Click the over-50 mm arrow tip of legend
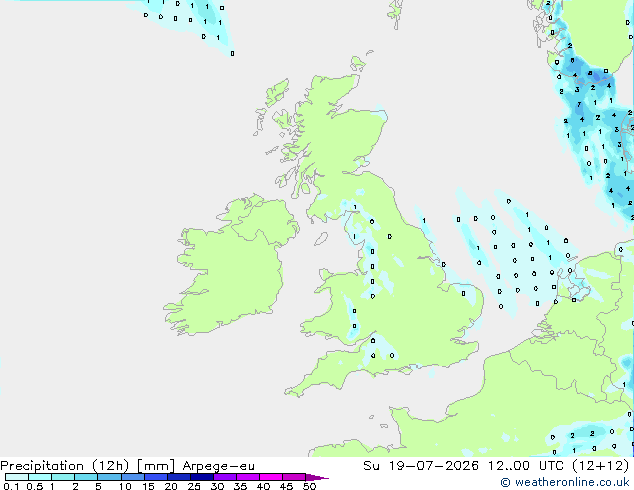Image resolution: width=634 pixels, height=490 pixels. pos(317,477)
